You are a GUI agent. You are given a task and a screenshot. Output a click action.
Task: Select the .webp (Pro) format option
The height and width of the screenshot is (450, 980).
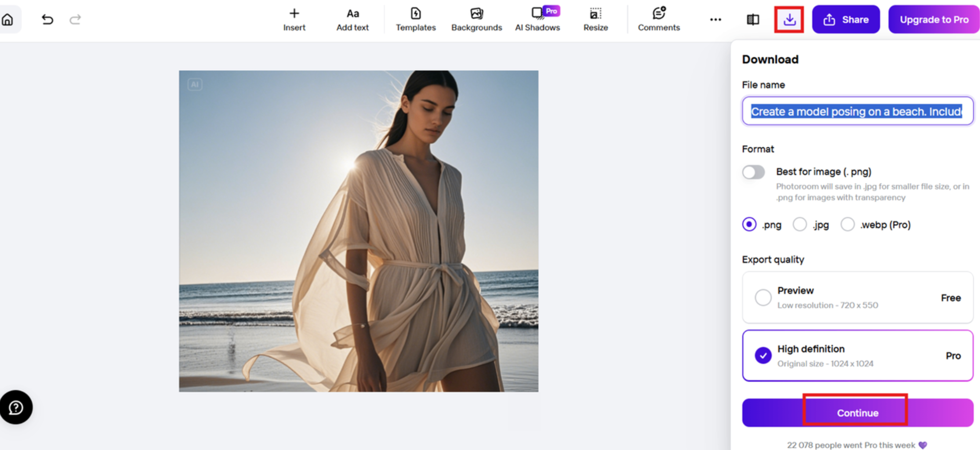[848, 225]
